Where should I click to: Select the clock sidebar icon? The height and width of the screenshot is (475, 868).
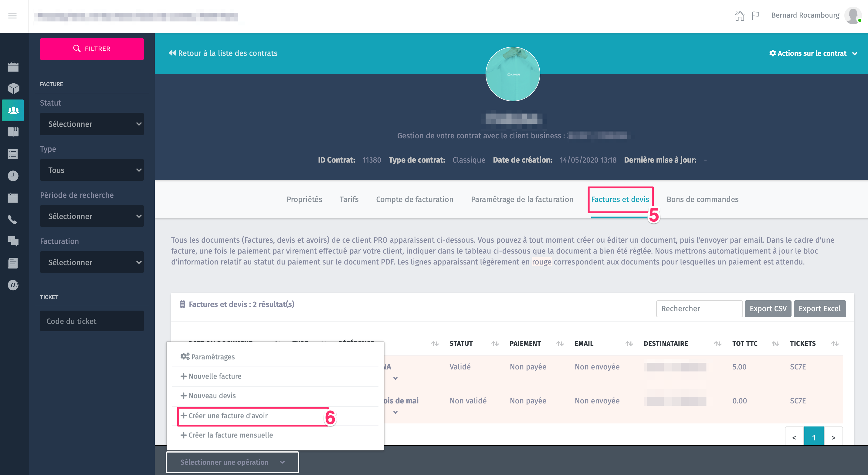[13, 176]
